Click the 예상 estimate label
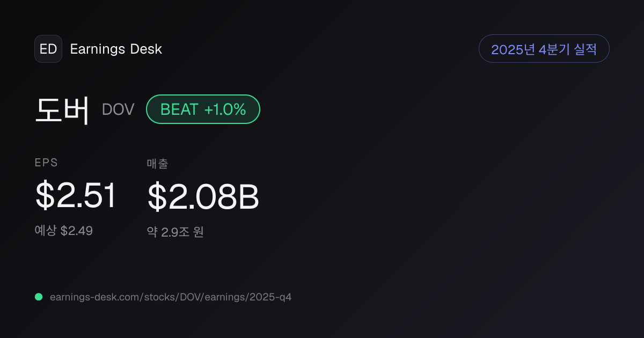644x338 pixels. tap(46, 231)
